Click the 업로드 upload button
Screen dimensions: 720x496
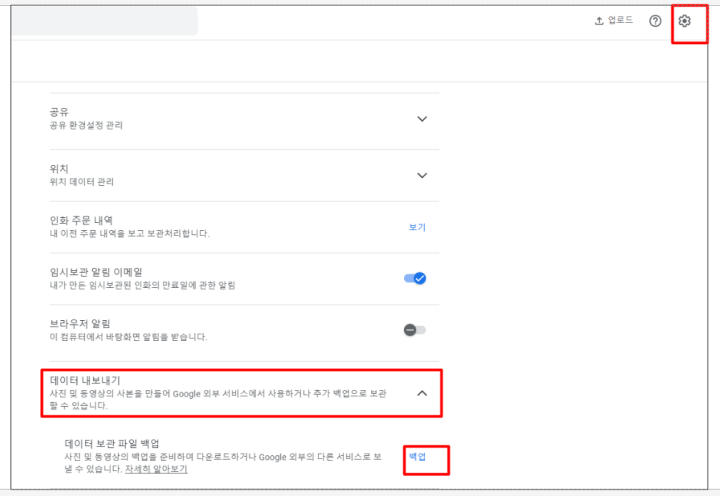614,21
